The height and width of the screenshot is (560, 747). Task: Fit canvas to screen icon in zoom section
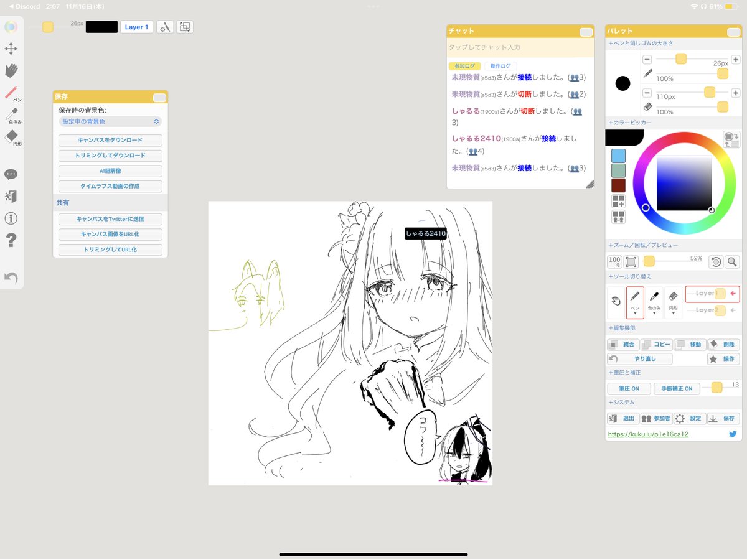click(631, 262)
